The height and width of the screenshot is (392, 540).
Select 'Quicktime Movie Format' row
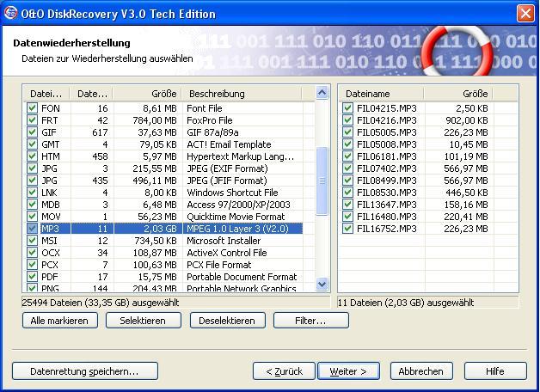pos(236,217)
